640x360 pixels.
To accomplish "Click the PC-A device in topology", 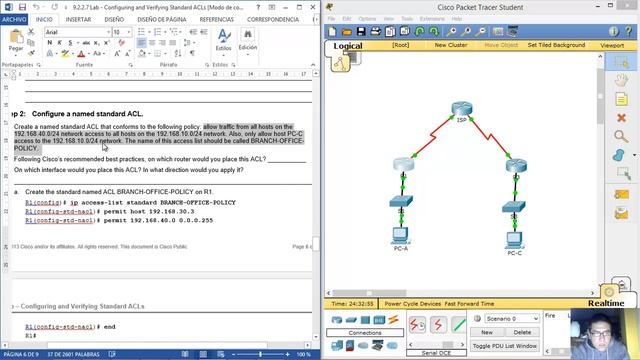I will click(x=400, y=236).
